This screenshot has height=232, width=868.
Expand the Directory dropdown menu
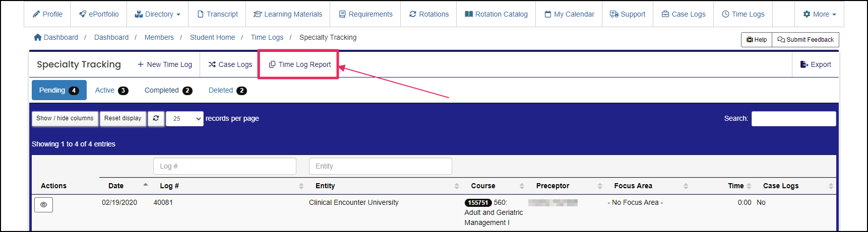157,14
